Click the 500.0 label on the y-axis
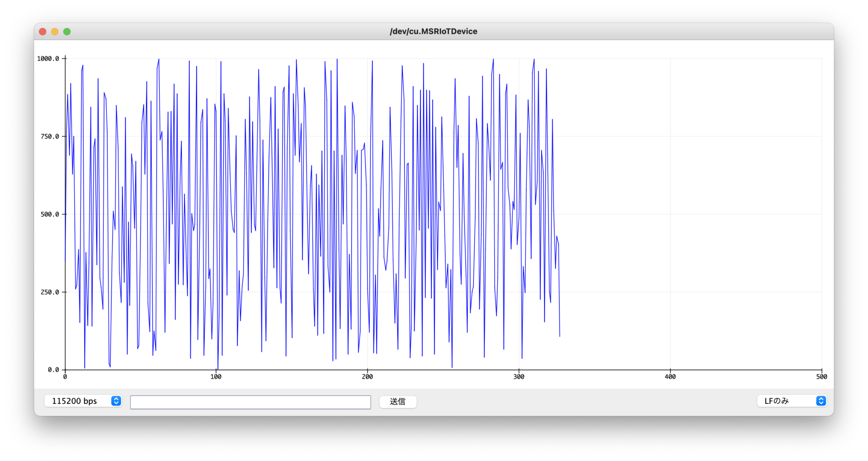Screen dimensions: 868x461 (50, 214)
